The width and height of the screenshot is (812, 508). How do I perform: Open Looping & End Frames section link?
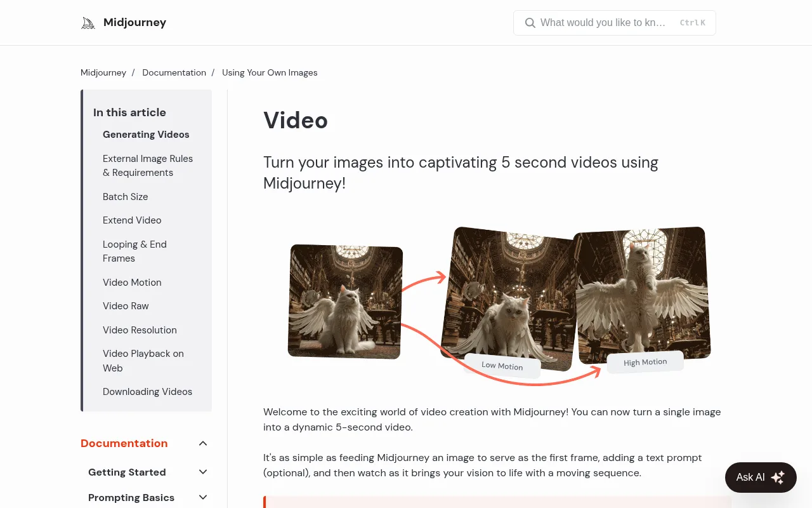coord(134,251)
